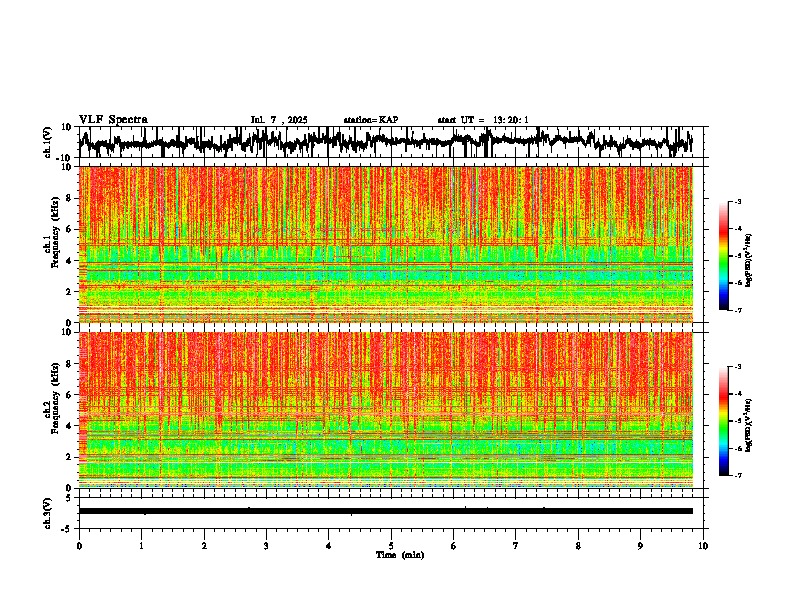This screenshot has height=612, width=792.
Task: Click the log(PSD) label of ch.1 color bar
Action: 749,261
